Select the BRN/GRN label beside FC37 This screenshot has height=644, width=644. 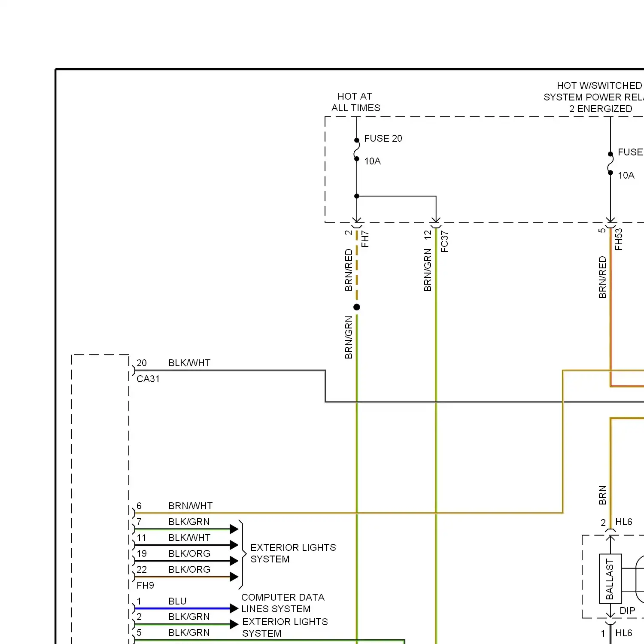428,270
